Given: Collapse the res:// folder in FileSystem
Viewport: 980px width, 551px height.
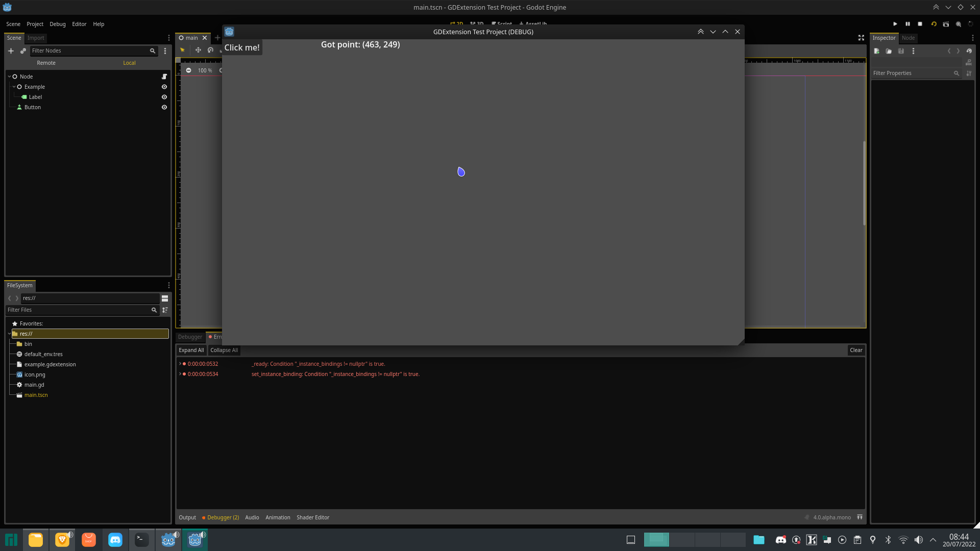Looking at the screenshot, I should 9,334.
